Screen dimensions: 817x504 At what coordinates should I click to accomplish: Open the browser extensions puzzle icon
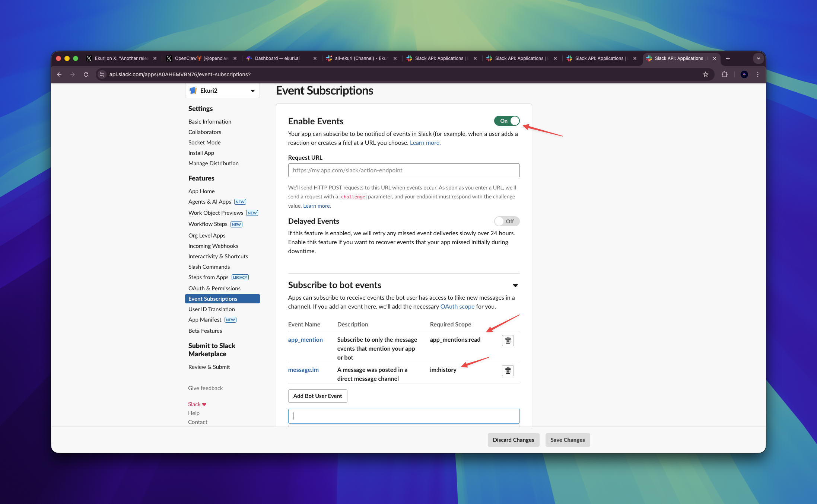point(724,74)
